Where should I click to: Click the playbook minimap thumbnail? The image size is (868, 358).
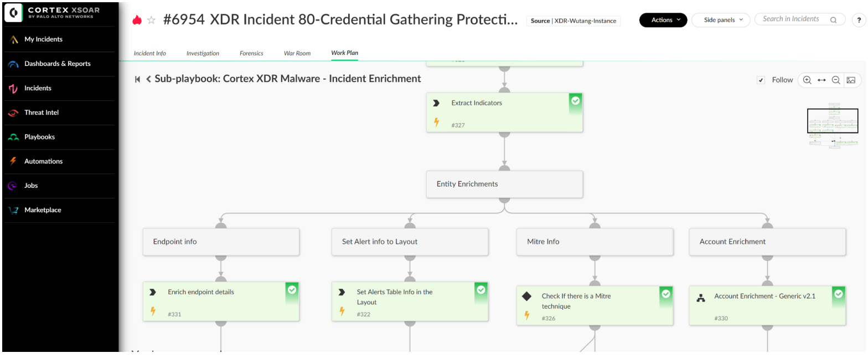(x=833, y=125)
